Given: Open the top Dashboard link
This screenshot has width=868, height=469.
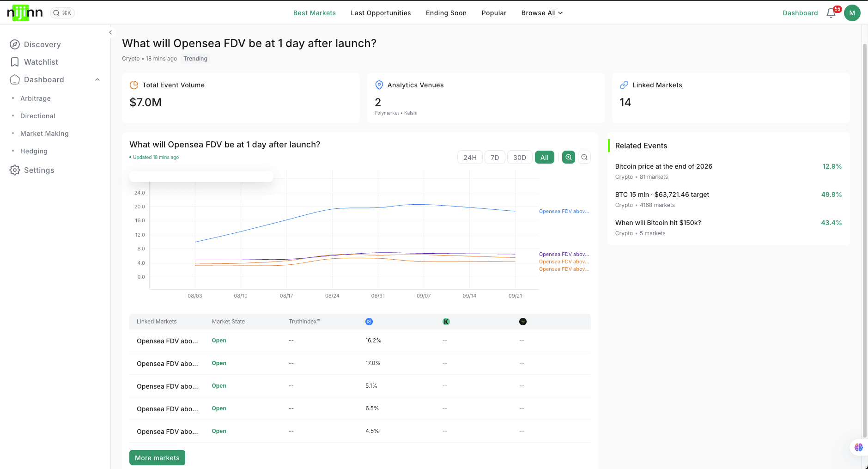Looking at the screenshot, I should [800, 13].
